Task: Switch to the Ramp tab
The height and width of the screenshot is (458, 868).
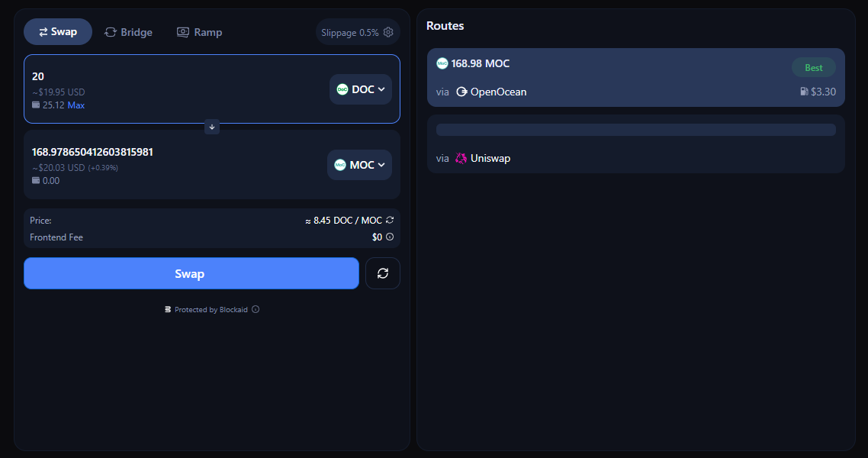Action: (x=199, y=32)
